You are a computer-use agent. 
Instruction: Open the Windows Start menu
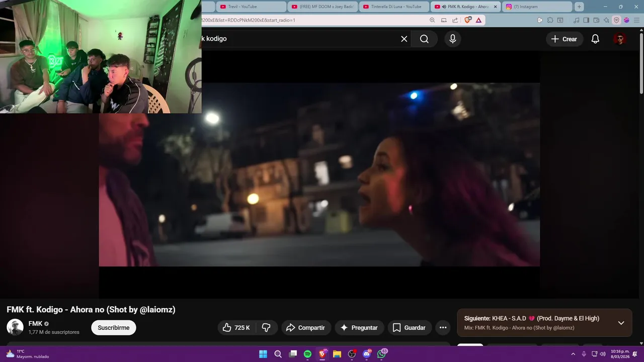263,354
